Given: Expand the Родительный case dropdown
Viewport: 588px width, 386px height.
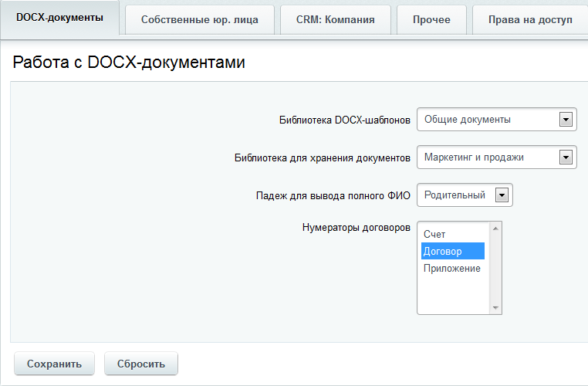Looking at the screenshot, I should click(x=464, y=195).
